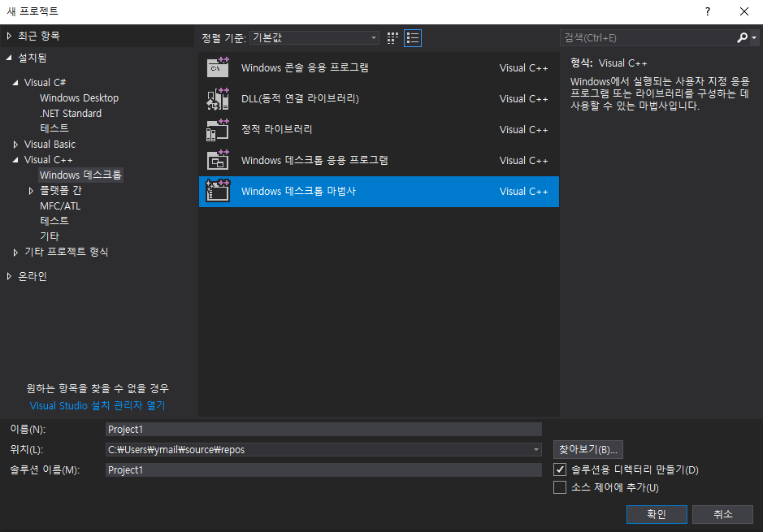Click the 솔루션 이름(M) field
The width and height of the screenshot is (763, 532).
(323, 469)
